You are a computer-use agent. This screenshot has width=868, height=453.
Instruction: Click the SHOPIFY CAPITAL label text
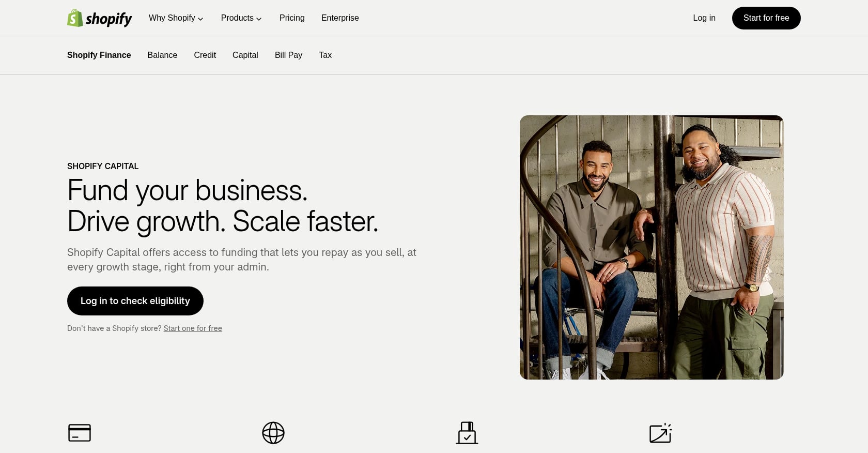point(103,166)
